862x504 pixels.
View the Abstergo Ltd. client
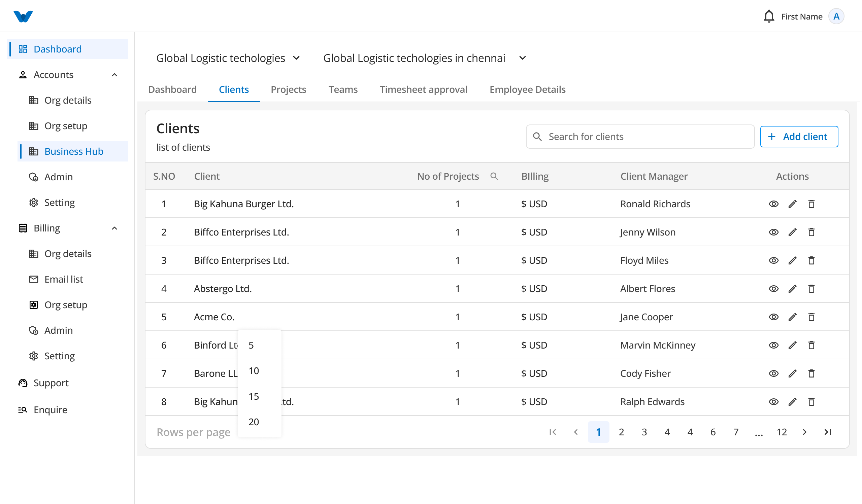tap(773, 289)
